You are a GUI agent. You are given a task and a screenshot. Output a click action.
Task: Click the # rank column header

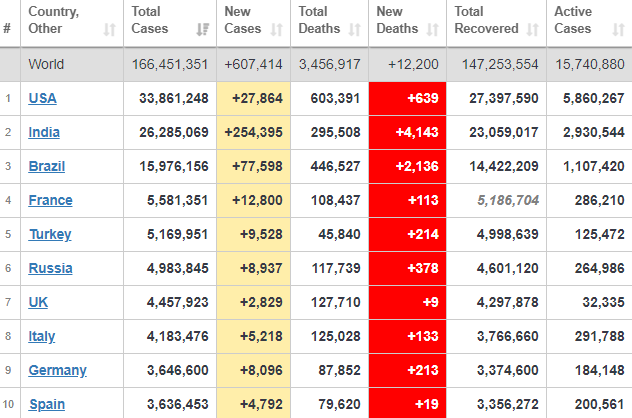click(7, 29)
